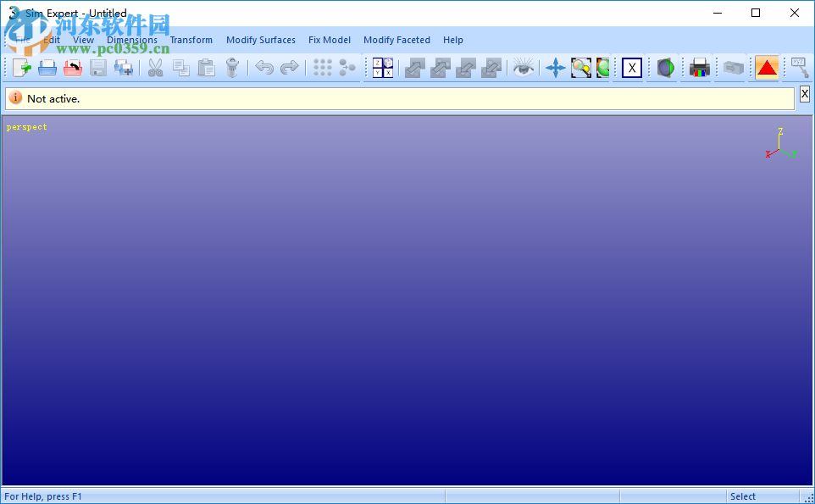Click the Select mode in the status bar

(742, 496)
